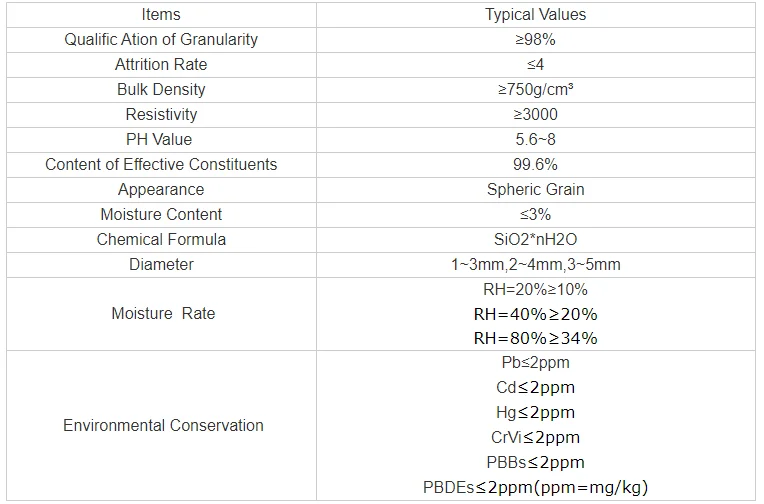Select the Moisture Rate label
The height and width of the screenshot is (504, 764).
(163, 314)
